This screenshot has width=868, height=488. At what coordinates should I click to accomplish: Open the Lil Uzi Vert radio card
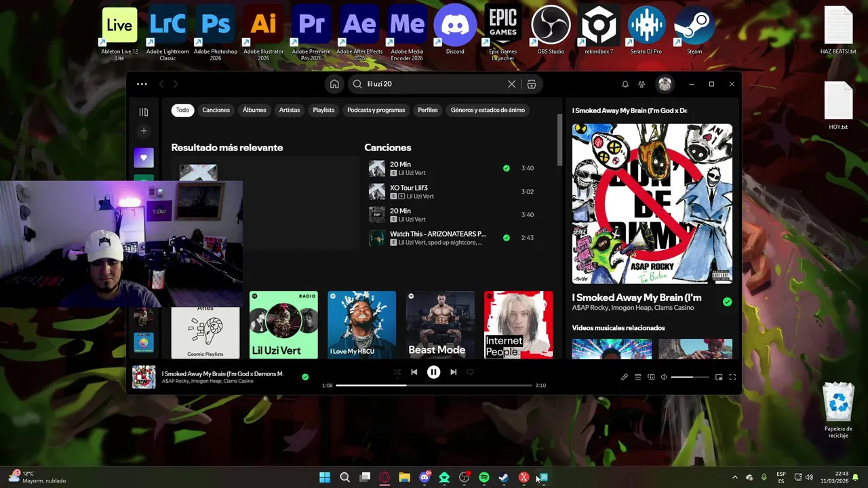[283, 325]
